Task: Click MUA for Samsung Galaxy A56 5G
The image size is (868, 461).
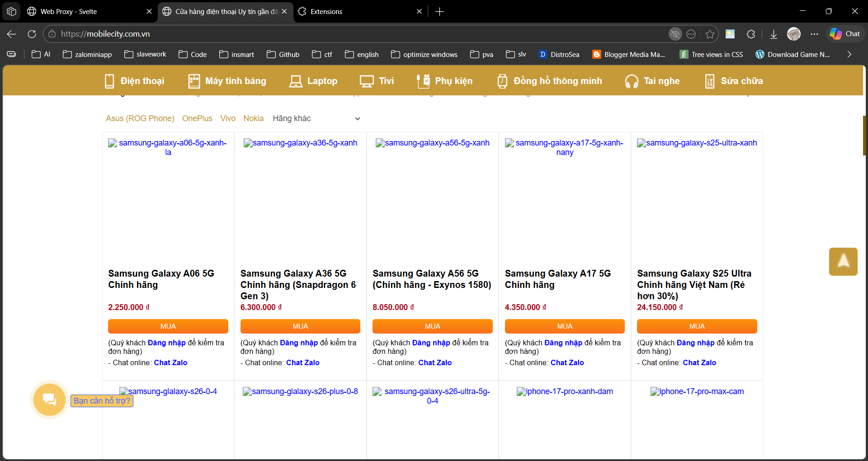Action: coord(433,326)
